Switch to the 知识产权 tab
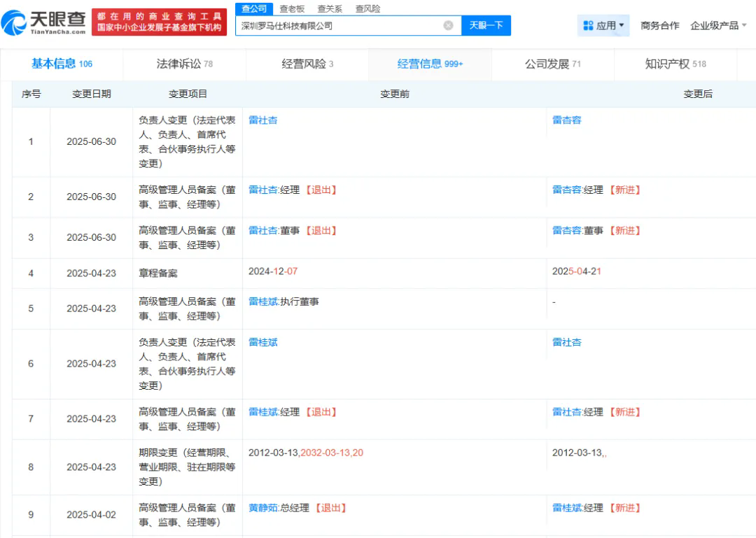The height and width of the screenshot is (538, 756). click(x=672, y=64)
